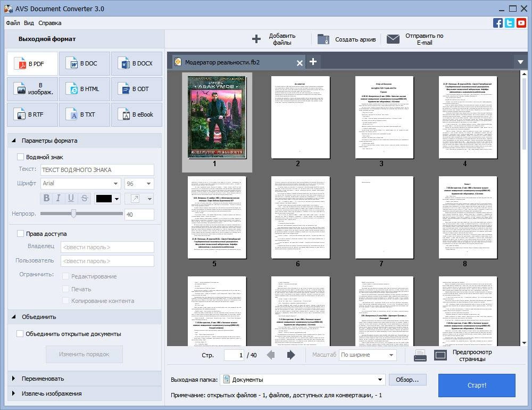
Task: Click the Обзор... button
Action: [x=407, y=380]
